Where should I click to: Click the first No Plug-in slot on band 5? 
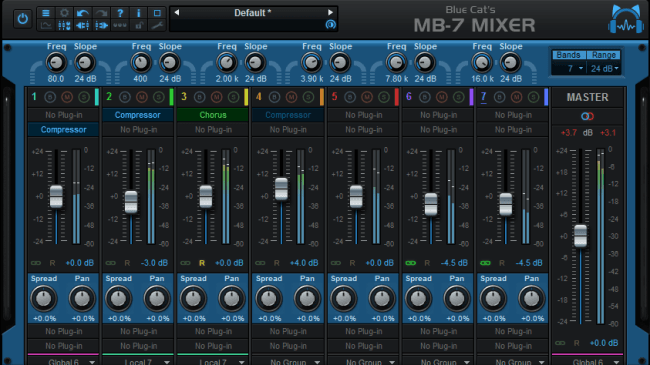[x=363, y=115]
